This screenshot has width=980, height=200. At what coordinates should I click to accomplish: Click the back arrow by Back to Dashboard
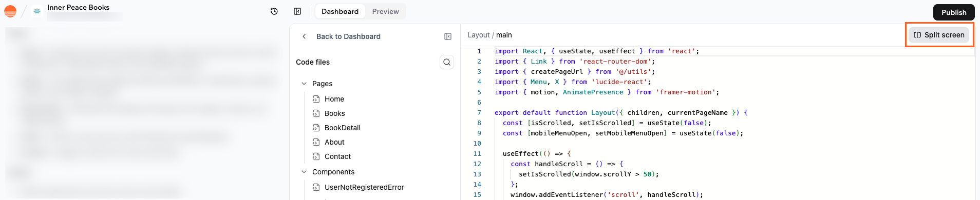304,36
